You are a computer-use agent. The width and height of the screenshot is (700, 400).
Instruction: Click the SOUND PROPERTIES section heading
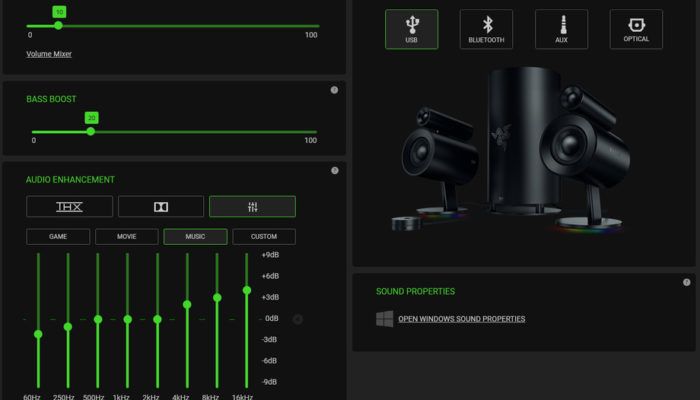click(x=415, y=292)
